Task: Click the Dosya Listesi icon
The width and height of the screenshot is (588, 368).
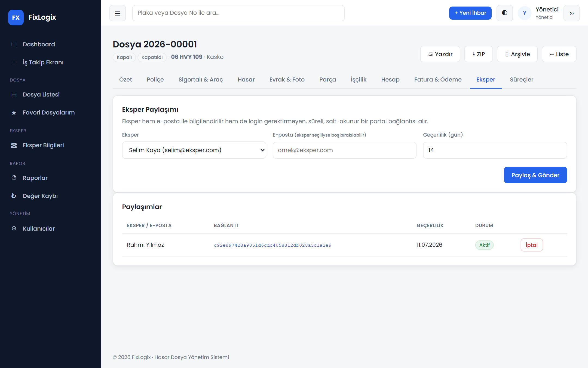Action: point(14,95)
